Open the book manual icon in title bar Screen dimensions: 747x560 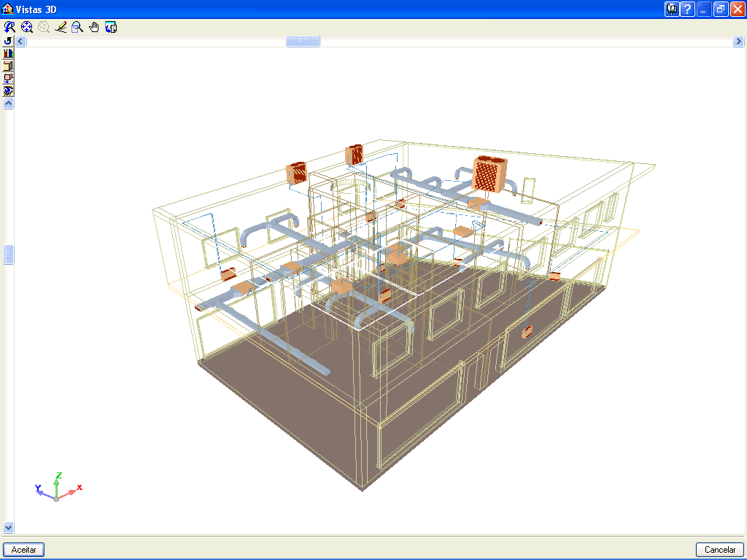tap(672, 9)
